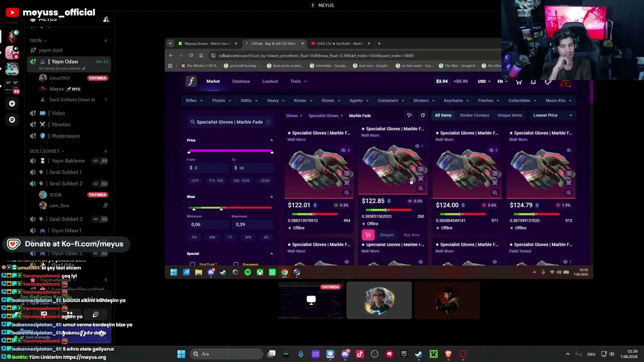Switch to the Meyusq Stream browser tab
644x362 pixels.
pos(208,44)
